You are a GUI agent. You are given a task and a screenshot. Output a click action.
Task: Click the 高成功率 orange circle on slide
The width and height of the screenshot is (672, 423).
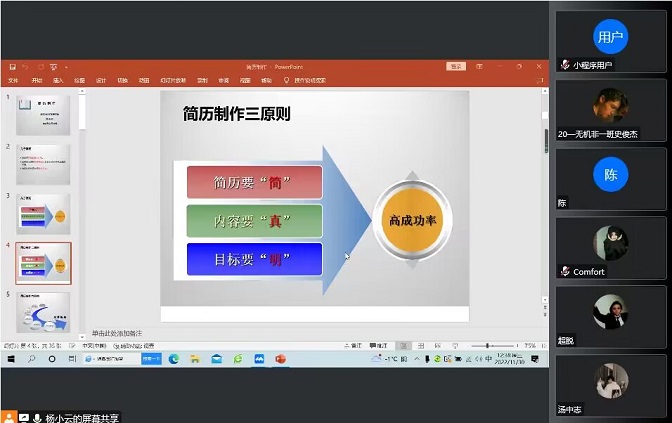(405, 220)
